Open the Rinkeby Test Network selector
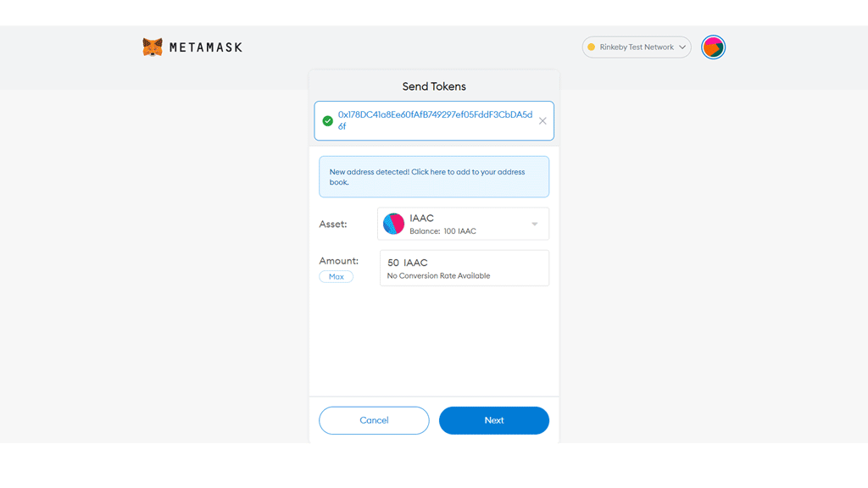The height and width of the screenshot is (488, 868). point(636,47)
